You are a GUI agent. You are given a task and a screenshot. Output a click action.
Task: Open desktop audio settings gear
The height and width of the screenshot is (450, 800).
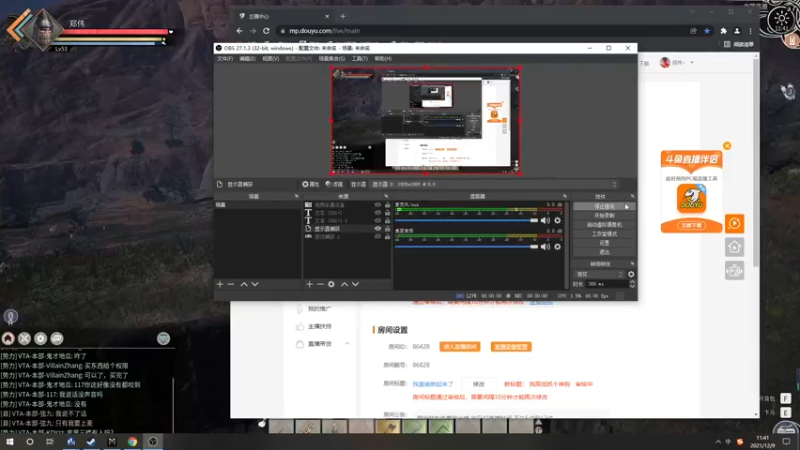point(558,246)
